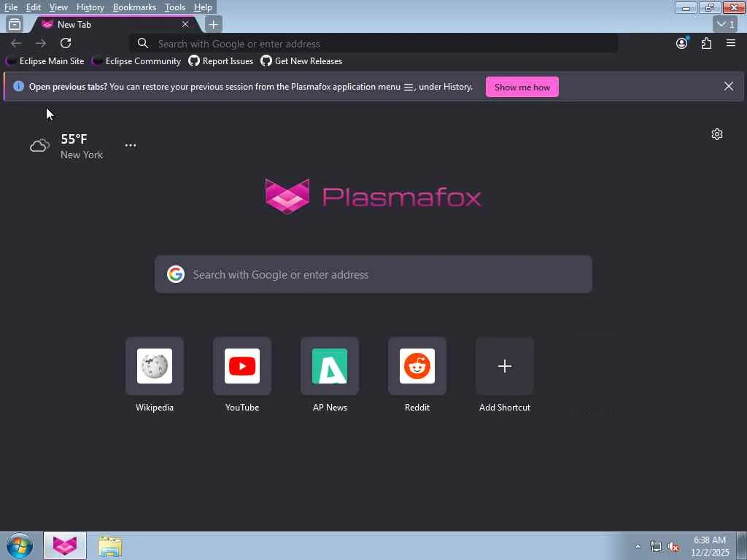This screenshot has width=747, height=560.
Task: Open the network tray icon
Action: 656,547
